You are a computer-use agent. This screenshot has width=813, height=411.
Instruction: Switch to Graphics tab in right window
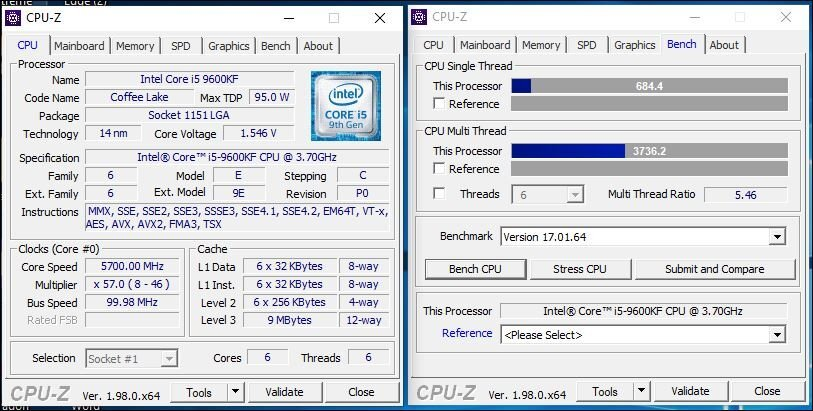635,45
